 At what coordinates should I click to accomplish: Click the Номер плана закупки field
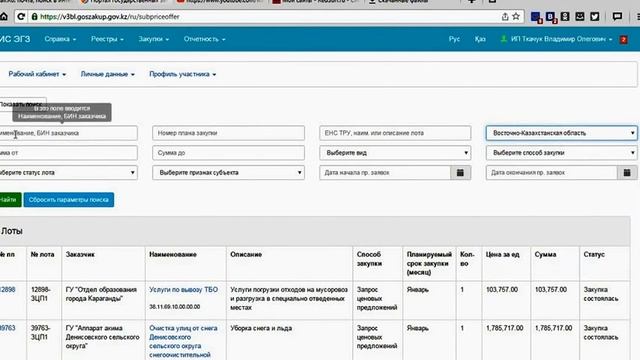(229, 133)
